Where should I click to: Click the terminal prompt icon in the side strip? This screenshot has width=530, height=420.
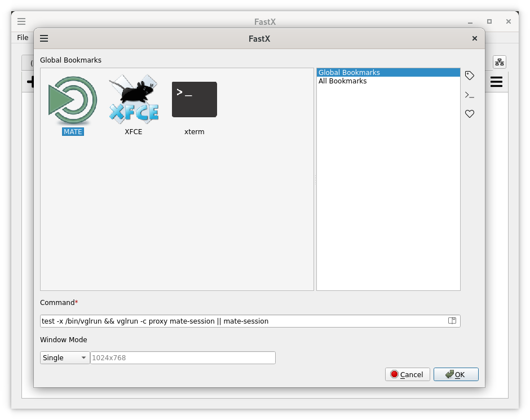470,95
